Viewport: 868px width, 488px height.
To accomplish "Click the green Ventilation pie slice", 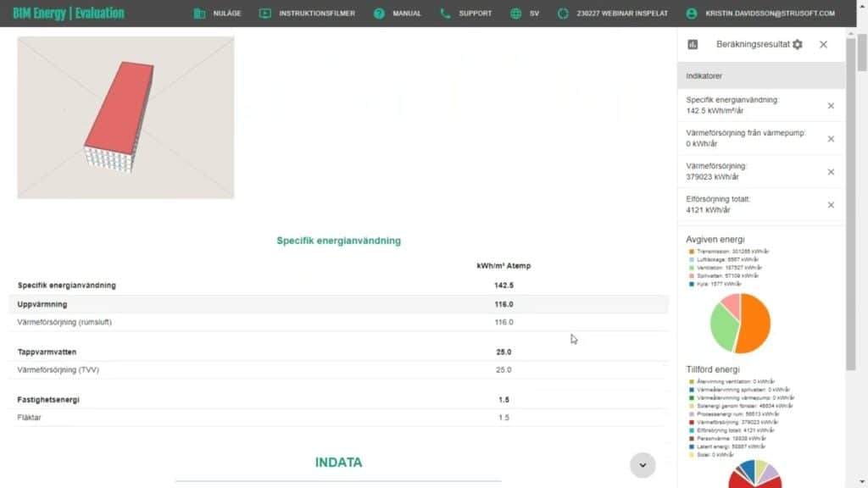I will pyautogui.click(x=722, y=328).
